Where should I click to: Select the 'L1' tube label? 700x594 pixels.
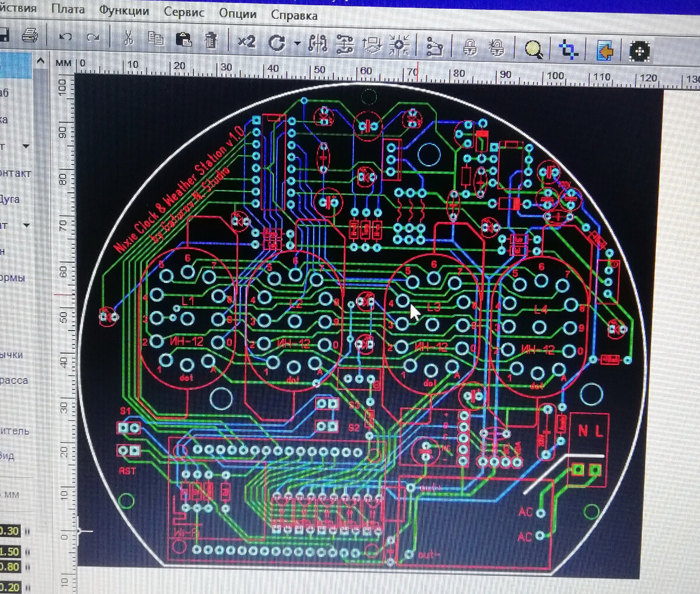[x=188, y=302]
